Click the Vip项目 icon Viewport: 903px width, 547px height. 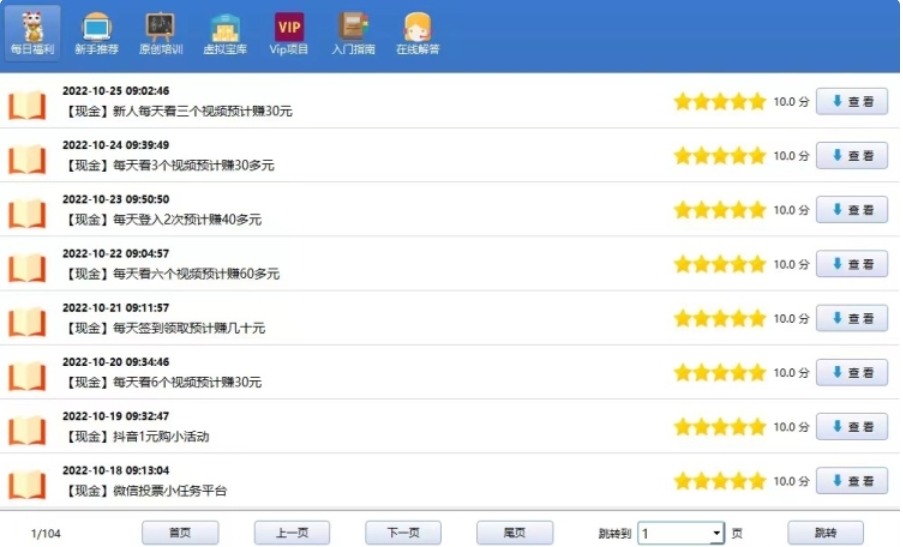click(289, 32)
